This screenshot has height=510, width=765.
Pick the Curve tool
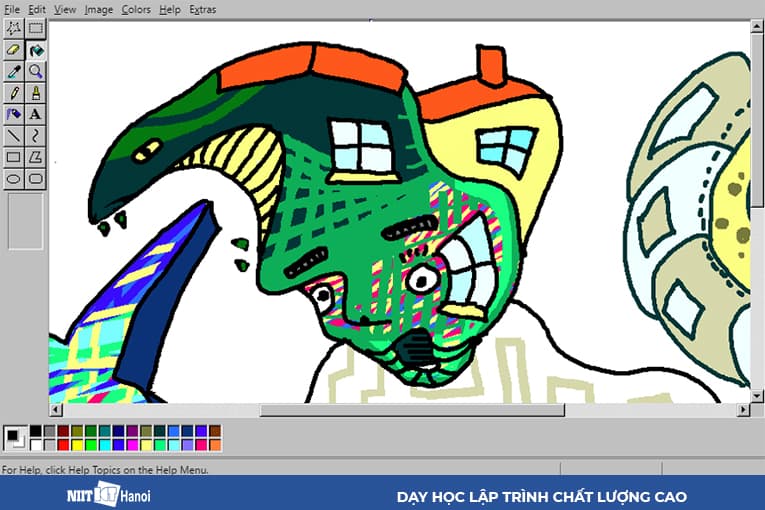(x=36, y=135)
